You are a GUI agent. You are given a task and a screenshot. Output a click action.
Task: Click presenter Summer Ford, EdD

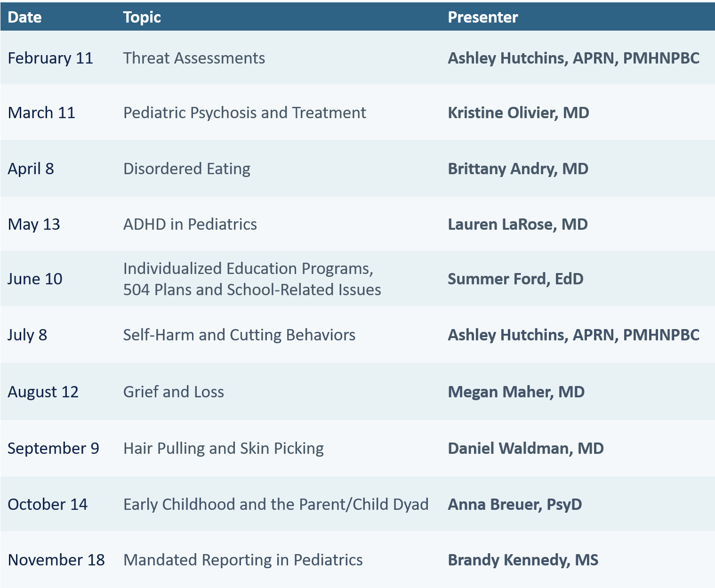[x=515, y=279]
